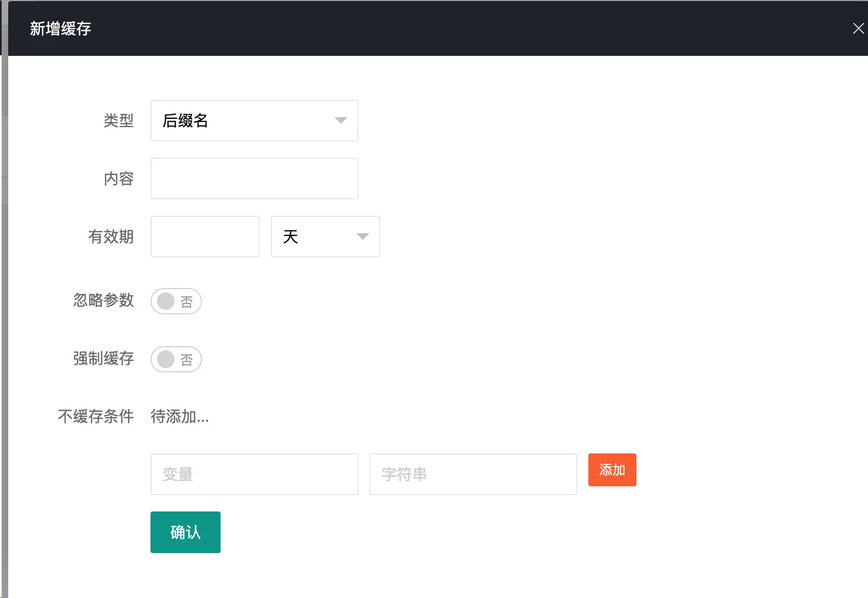Close the 新增缓存 dialog

coord(858,28)
